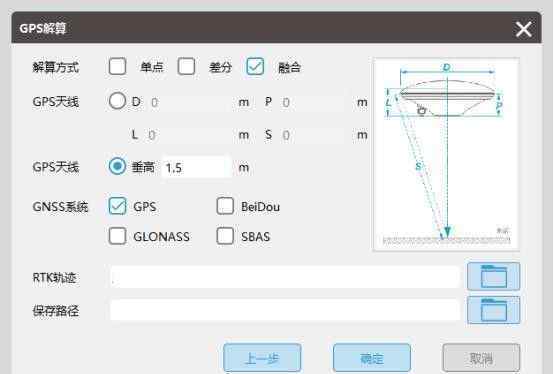Toggle the GPS system checkbox
554x374 pixels.
click(117, 206)
